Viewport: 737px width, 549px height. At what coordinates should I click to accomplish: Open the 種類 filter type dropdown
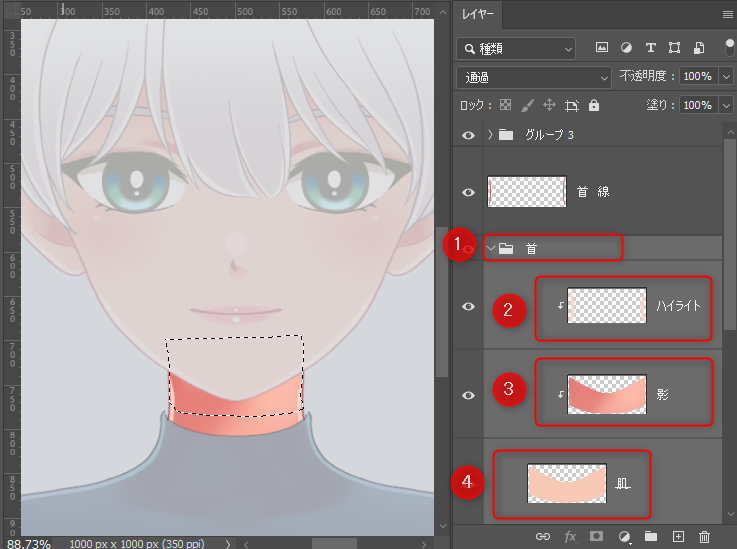(516, 47)
